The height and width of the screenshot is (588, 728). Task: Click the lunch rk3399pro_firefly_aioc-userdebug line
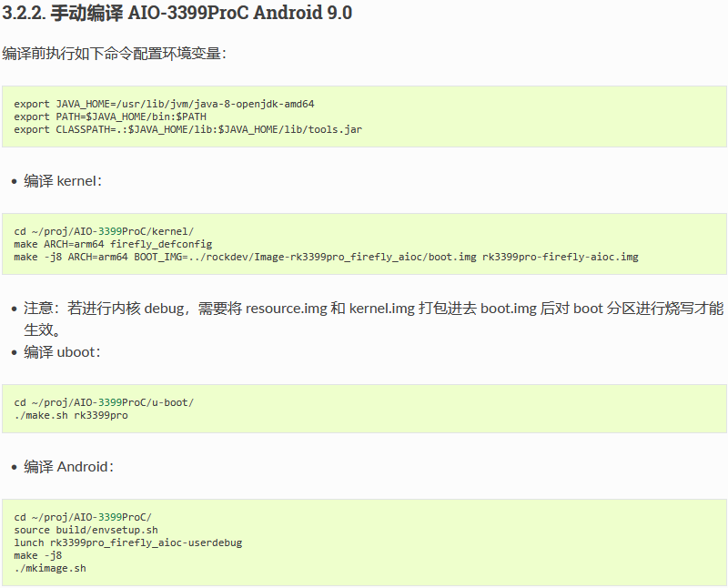point(128,543)
